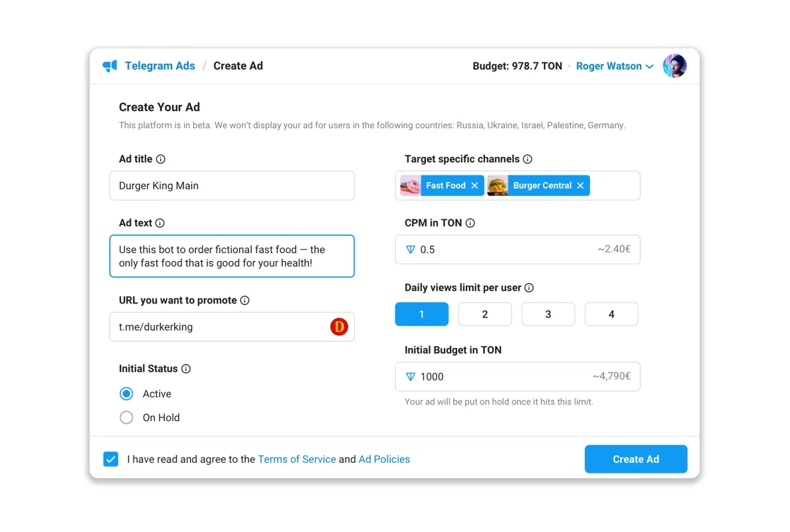Viewport: 790px width, 532px height.
Task: Open the Ad Policies link
Action: pyautogui.click(x=384, y=459)
